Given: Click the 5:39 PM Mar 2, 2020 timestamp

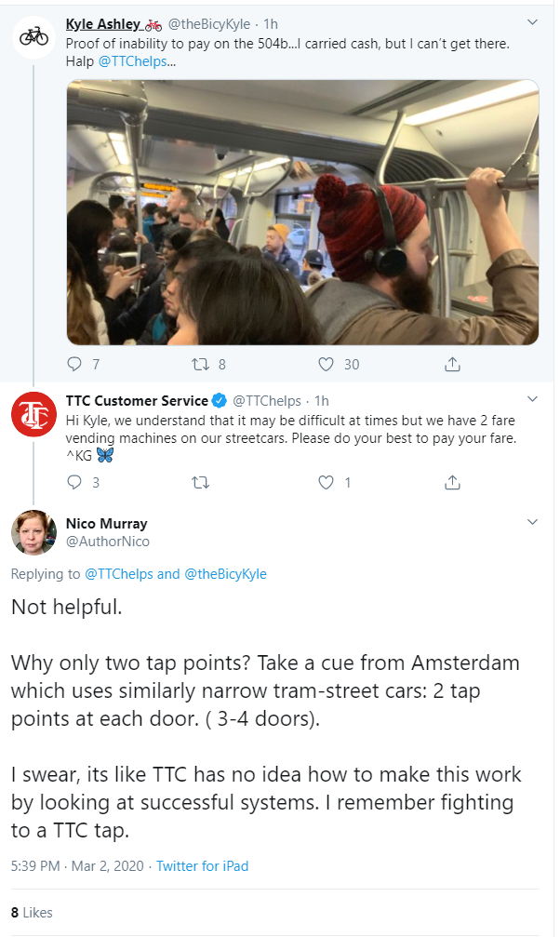Looking at the screenshot, I should coord(77,865).
